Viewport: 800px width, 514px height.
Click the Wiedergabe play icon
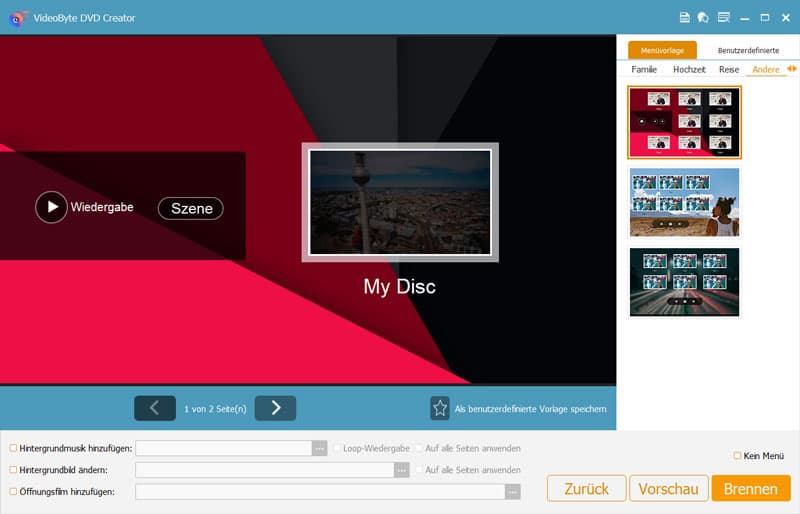(51, 207)
